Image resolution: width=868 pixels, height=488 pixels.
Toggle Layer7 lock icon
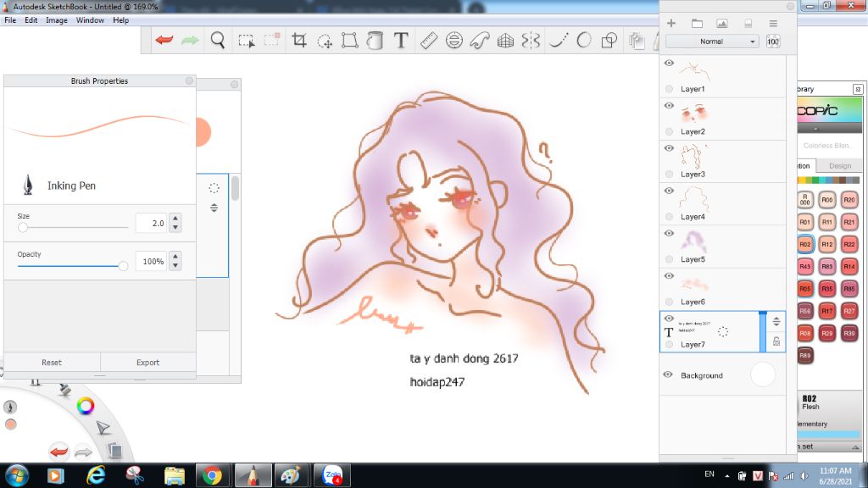tap(776, 341)
